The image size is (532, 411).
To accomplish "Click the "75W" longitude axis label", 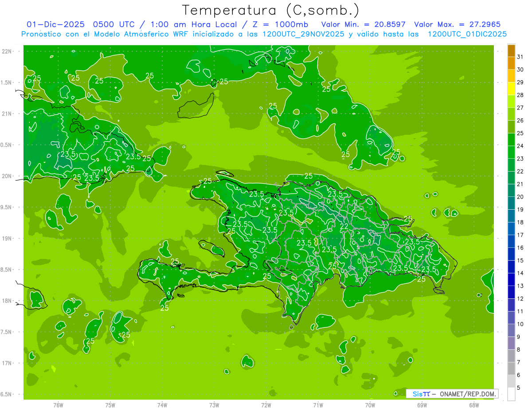I will coord(110,405).
